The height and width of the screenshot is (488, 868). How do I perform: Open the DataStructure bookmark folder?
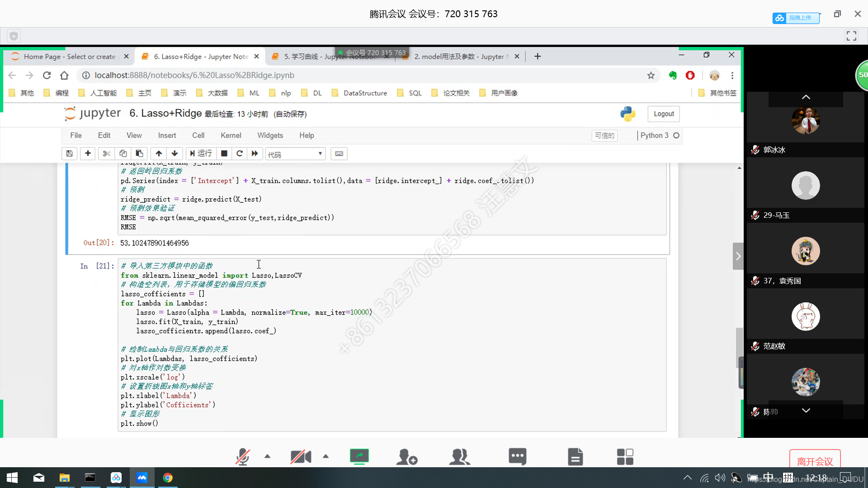(x=360, y=93)
